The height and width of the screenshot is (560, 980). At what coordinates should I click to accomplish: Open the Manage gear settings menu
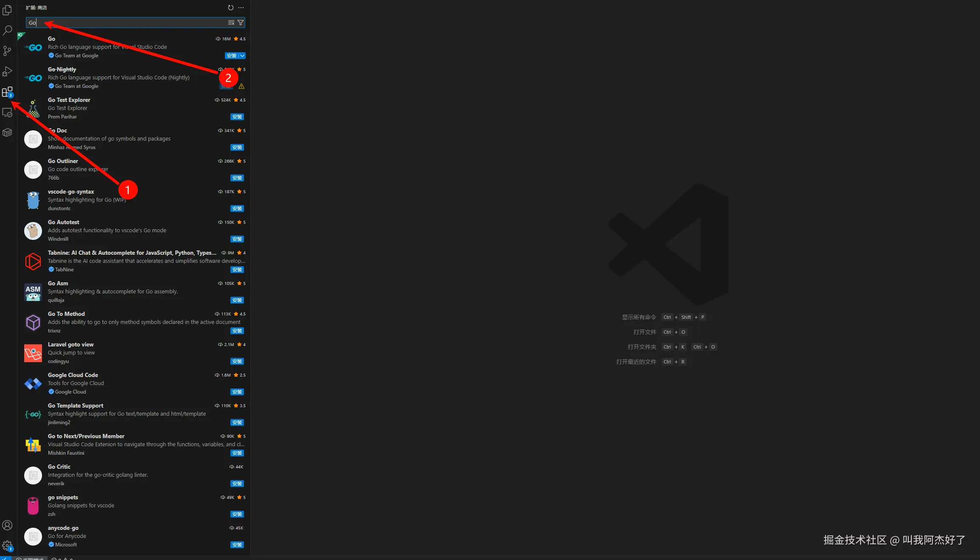pos(7,546)
